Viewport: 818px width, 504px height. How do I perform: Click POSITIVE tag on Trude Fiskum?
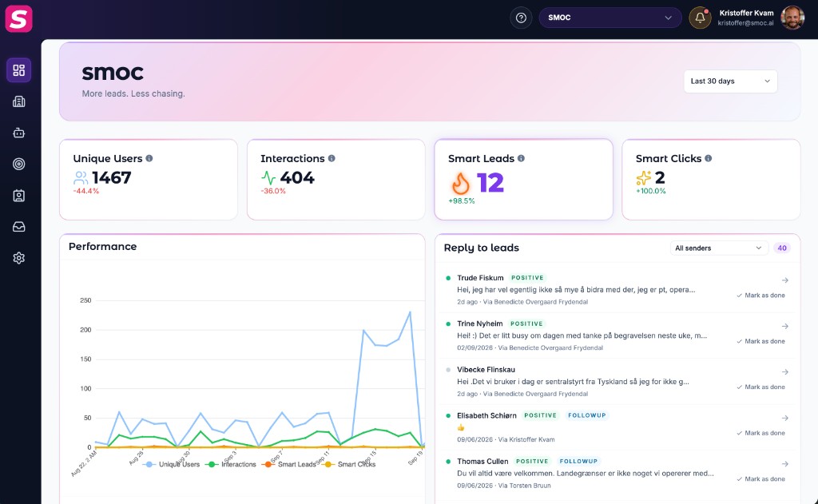coord(527,278)
